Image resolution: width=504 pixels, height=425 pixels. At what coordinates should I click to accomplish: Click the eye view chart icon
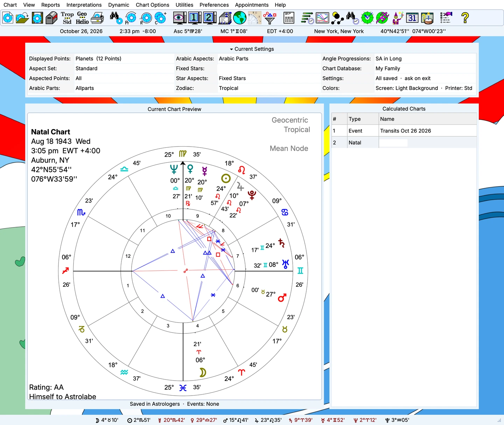(180, 18)
